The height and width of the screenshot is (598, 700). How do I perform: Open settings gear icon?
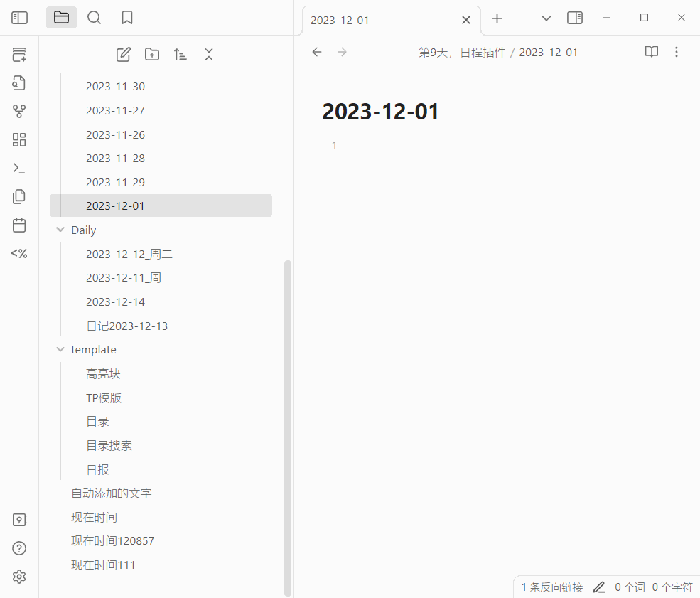(x=19, y=577)
